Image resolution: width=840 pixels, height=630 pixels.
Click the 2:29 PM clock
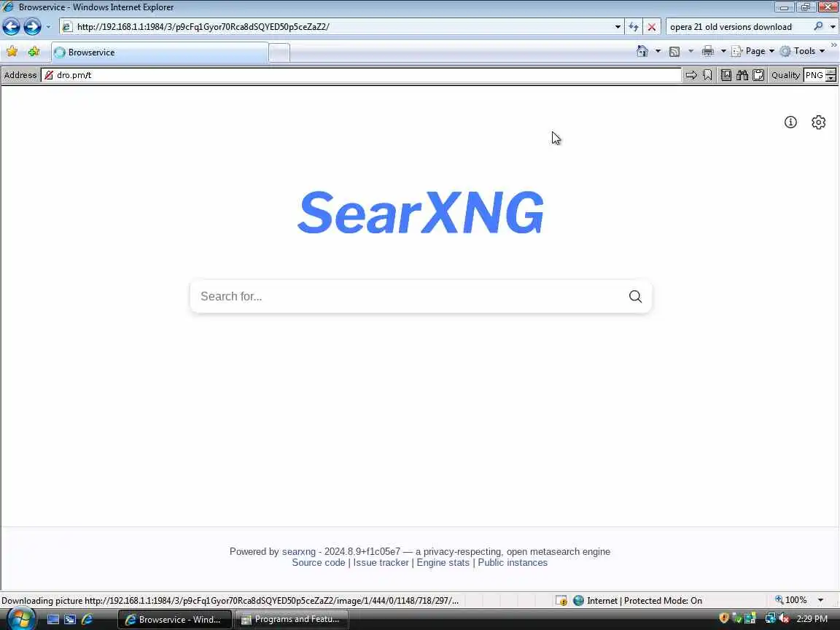[812, 619]
